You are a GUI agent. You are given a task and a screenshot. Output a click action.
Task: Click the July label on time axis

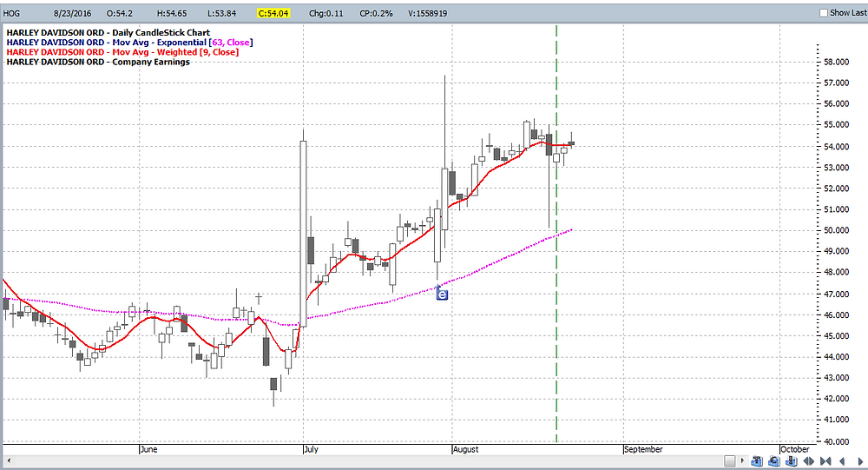(x=312, y=449)
